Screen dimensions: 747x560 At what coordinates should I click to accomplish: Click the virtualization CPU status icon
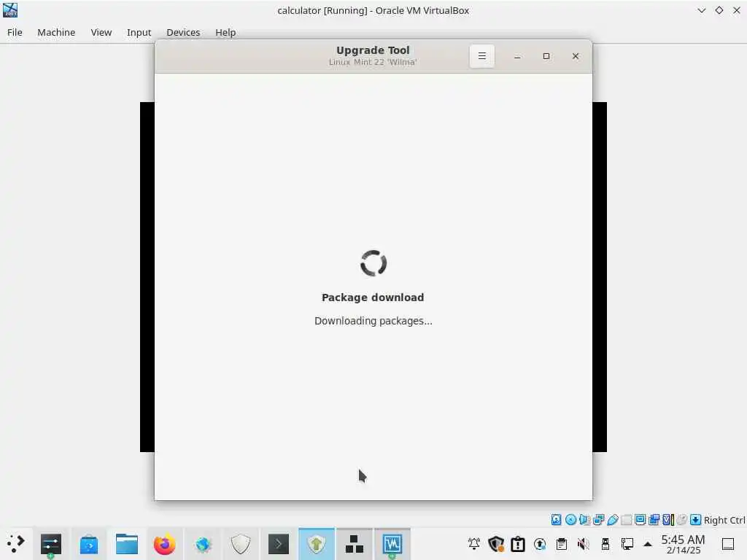click(668, 519)
